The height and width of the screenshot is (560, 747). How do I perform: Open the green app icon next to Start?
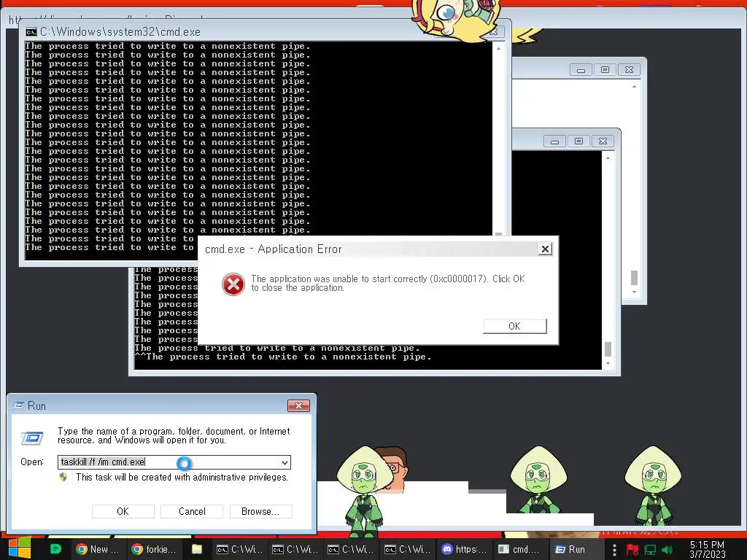[x=55, y=549]
